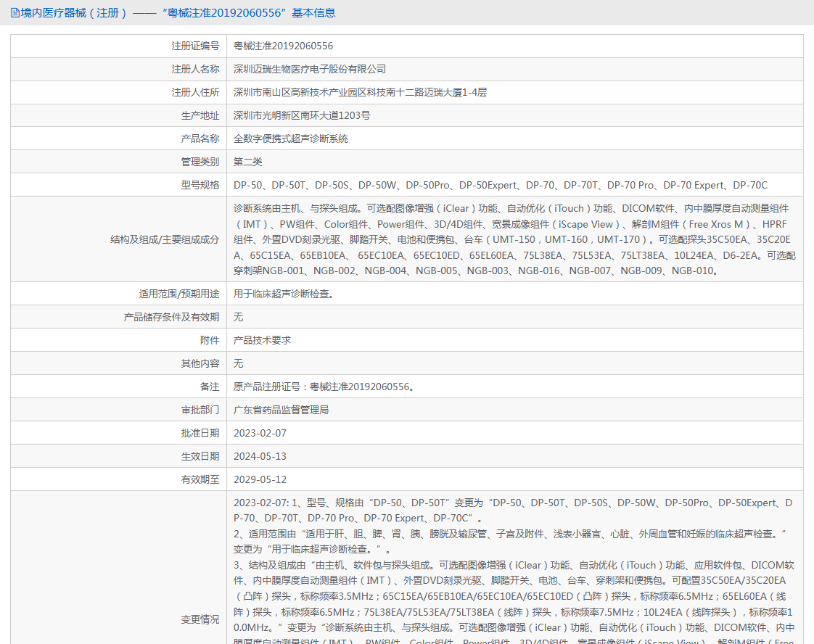
Task: Select the text 用于临床超声诊断检查 in the 适用范围 row
Action: pos(283,294)
